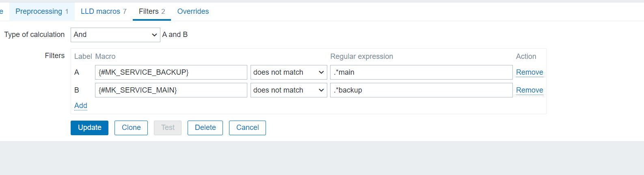
Task: Focus the .*main regular expression field
Action: [421, 72]
